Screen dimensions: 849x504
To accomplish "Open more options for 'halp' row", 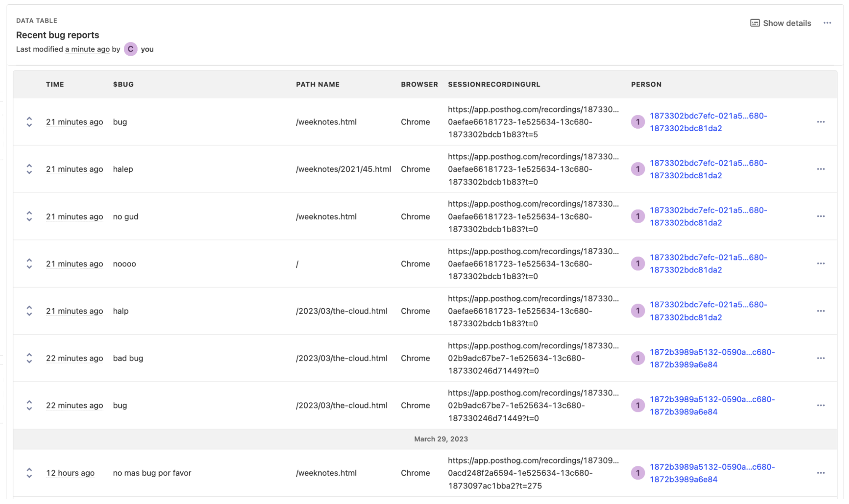I will coord(820,311).
